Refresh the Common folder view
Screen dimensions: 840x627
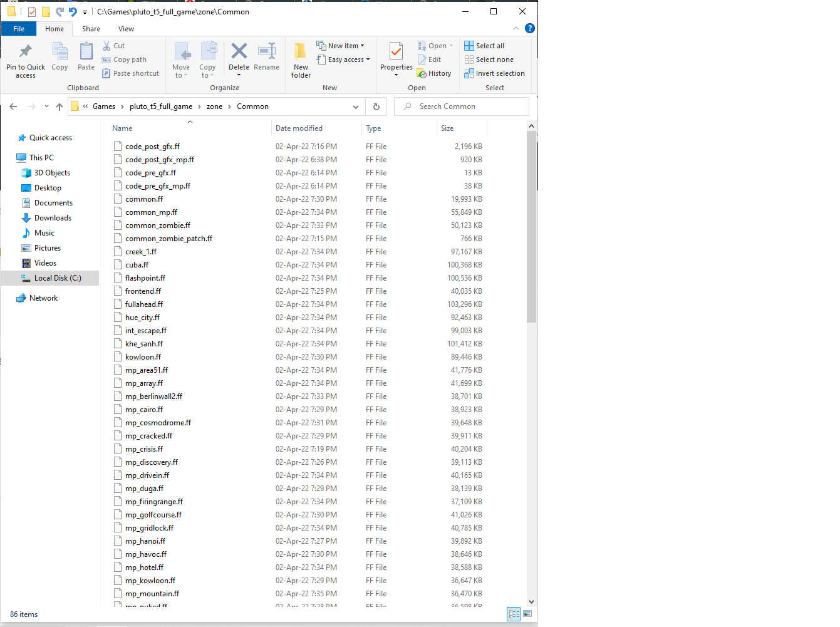376,106
